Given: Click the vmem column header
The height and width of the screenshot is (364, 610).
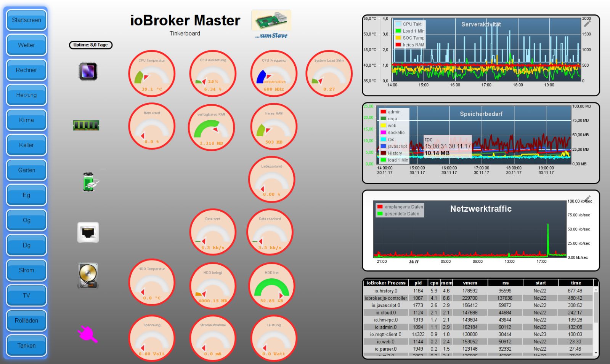Looking at the screenshot, I should tap(470, 283).
